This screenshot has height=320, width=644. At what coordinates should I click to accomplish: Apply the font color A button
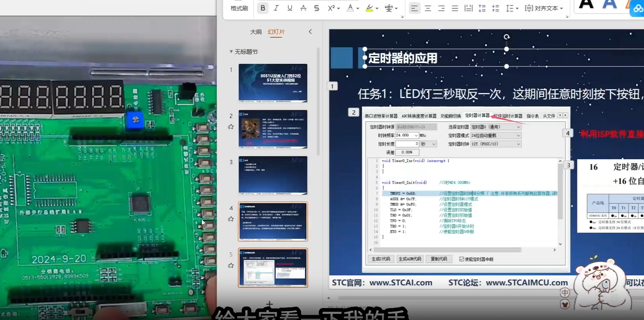pyautogui.click(x=350, y=8)
